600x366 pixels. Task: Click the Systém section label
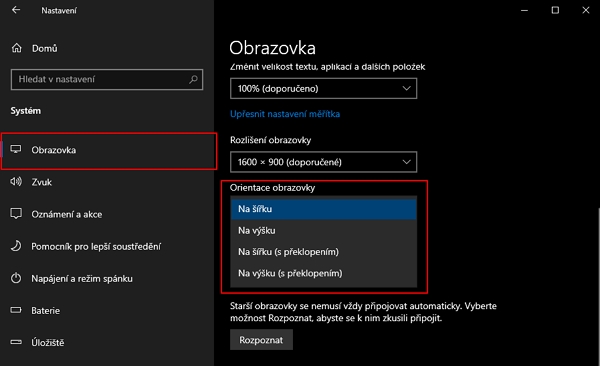[26, 111]
